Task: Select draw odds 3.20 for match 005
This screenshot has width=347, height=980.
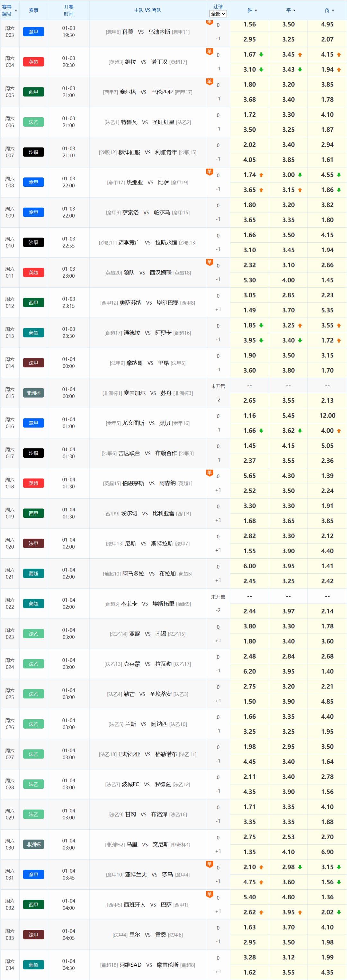Action: 289,85
